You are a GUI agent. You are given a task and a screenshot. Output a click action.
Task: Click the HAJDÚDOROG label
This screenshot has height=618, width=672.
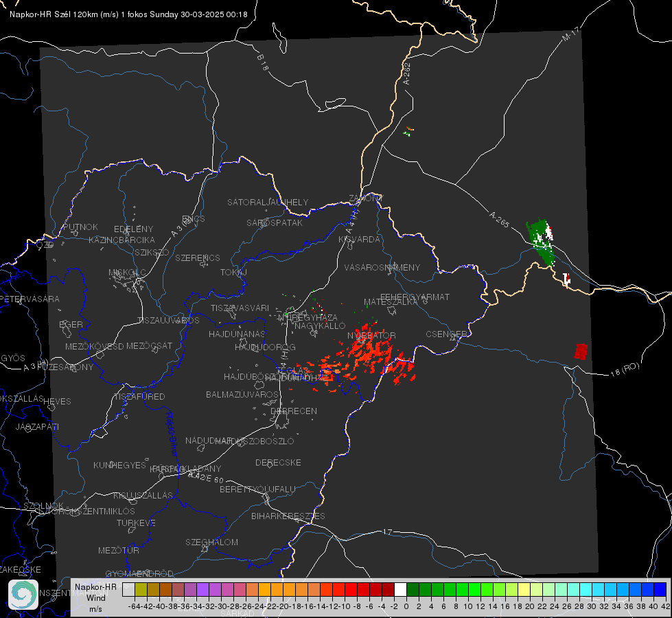coord(265,347)
